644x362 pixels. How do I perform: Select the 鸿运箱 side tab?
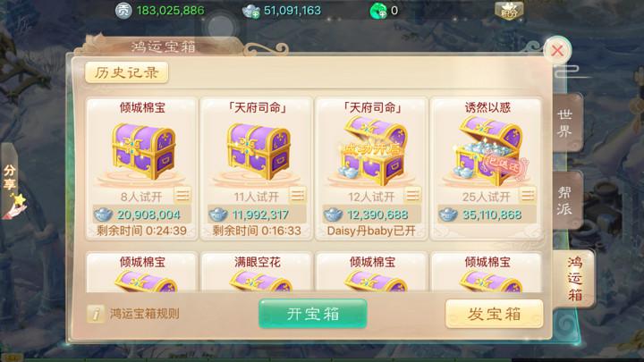click(575, 279)
